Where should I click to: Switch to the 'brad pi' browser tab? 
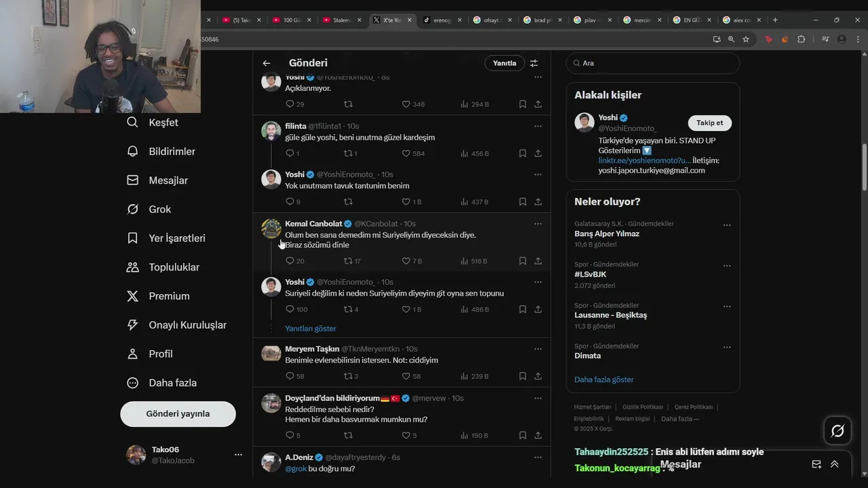tap(542, 20)
